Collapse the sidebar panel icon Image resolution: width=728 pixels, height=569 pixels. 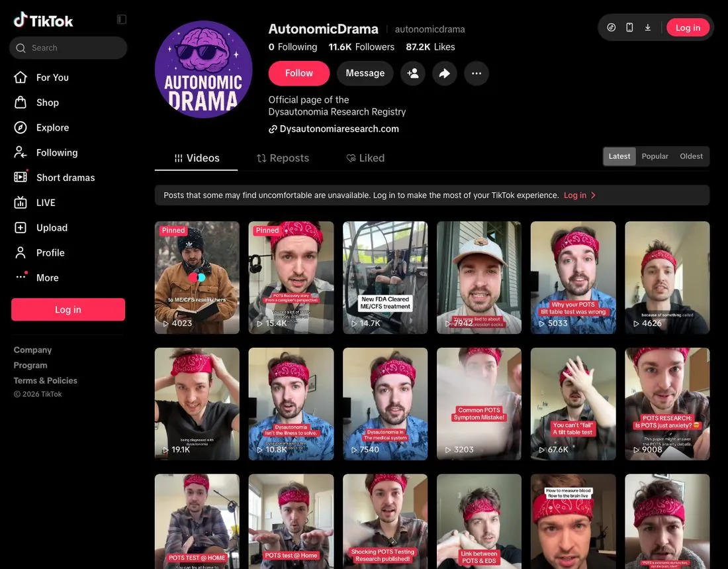click(122, 19)
